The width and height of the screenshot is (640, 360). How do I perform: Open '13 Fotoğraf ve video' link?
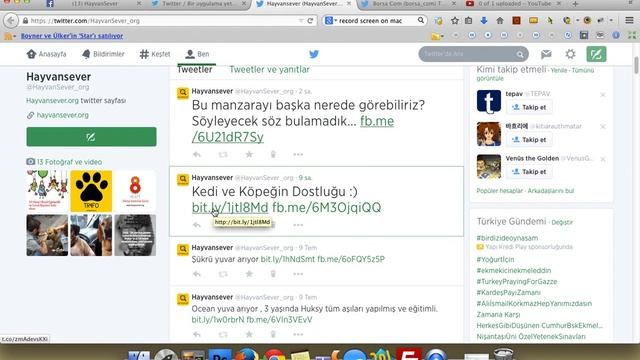pos(69,162)
